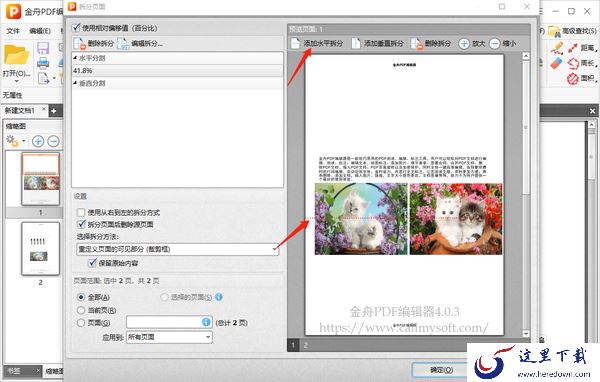The image size is (600, 382).
Task: Click the export page icon in main window
Action: [43, 78]
